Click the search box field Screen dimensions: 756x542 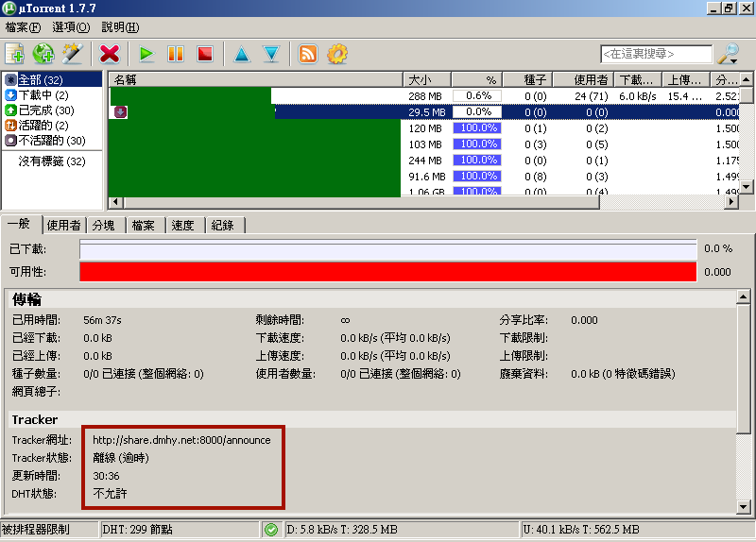pyautogui.click(x=656, y=54)
